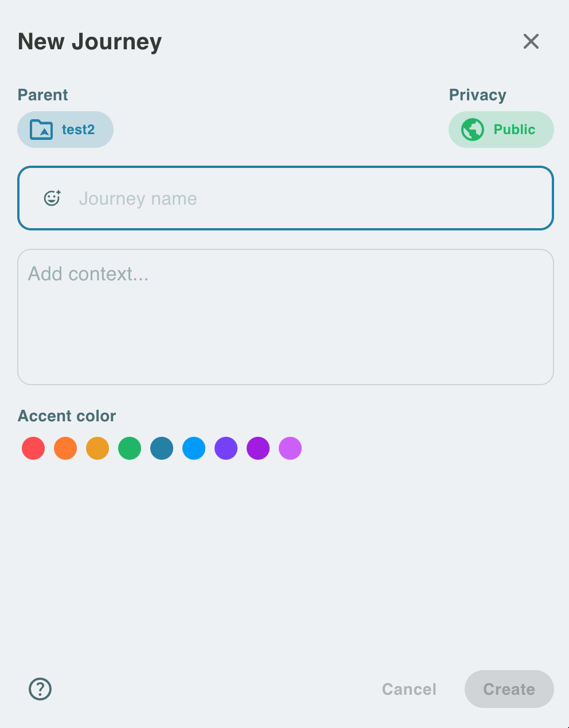Pick the green accent color

coord(130,448)
